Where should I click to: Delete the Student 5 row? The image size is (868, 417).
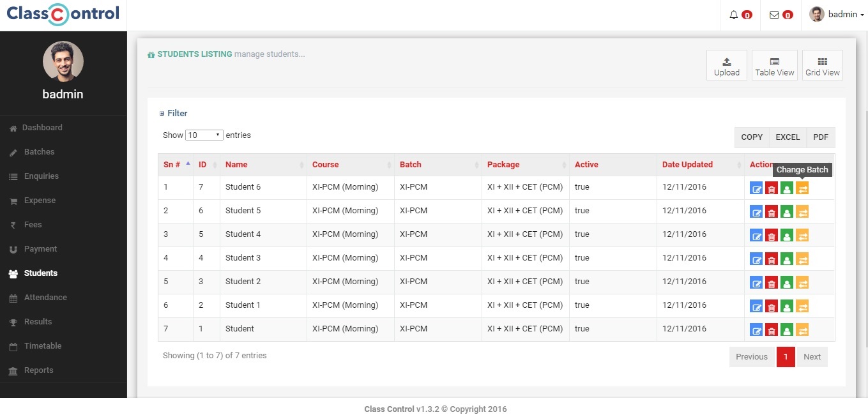(x=772, y=212)
